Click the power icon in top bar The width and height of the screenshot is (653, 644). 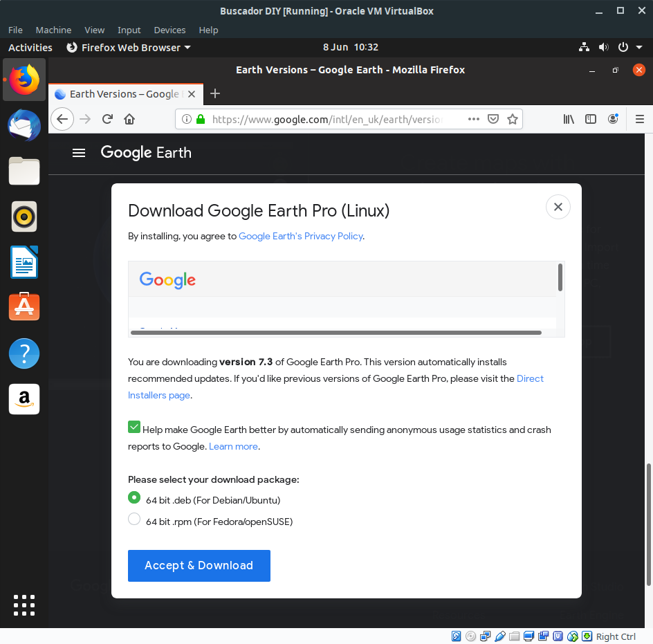coord(623,47)
